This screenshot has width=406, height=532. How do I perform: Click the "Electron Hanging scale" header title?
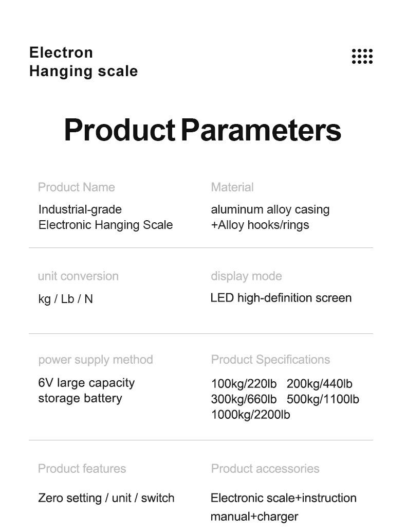coord(83,62)
